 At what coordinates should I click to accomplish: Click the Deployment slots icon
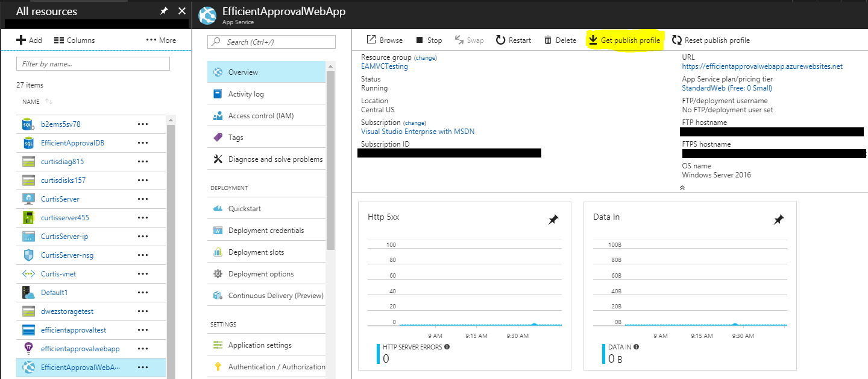click(218, 252)
